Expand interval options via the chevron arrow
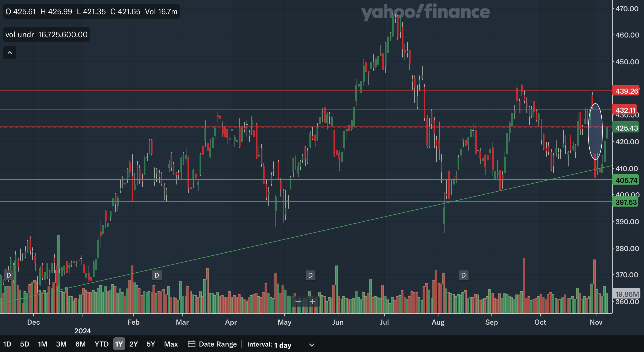Image resolution: width=644 pixels, height=352 pixels. coord(312,345)
